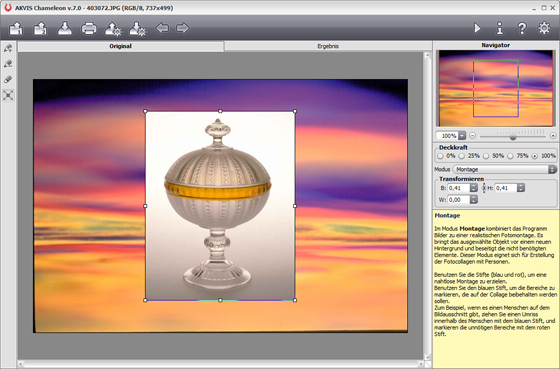Save fragment with the download-gear icon
Screen dimensions: 560x369
click(x=137, y=29)
